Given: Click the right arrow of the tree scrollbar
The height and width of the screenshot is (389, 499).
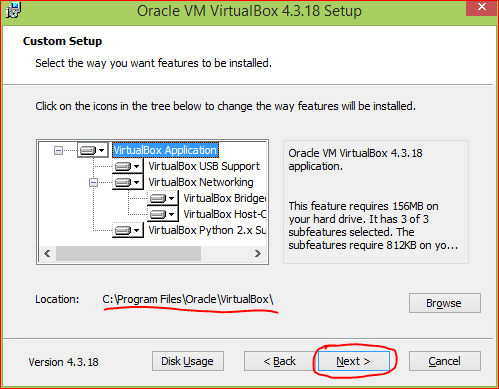Looking at the screenshot, I should [x=258, y=254].
